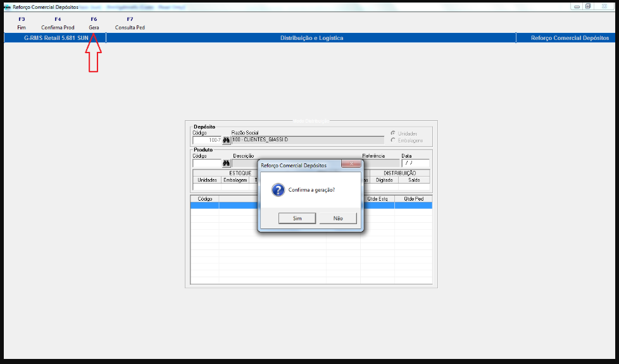Click the application icon in title bar
Image resolution: width=619 pixels, height=364 pixels.
pos(7,7)
